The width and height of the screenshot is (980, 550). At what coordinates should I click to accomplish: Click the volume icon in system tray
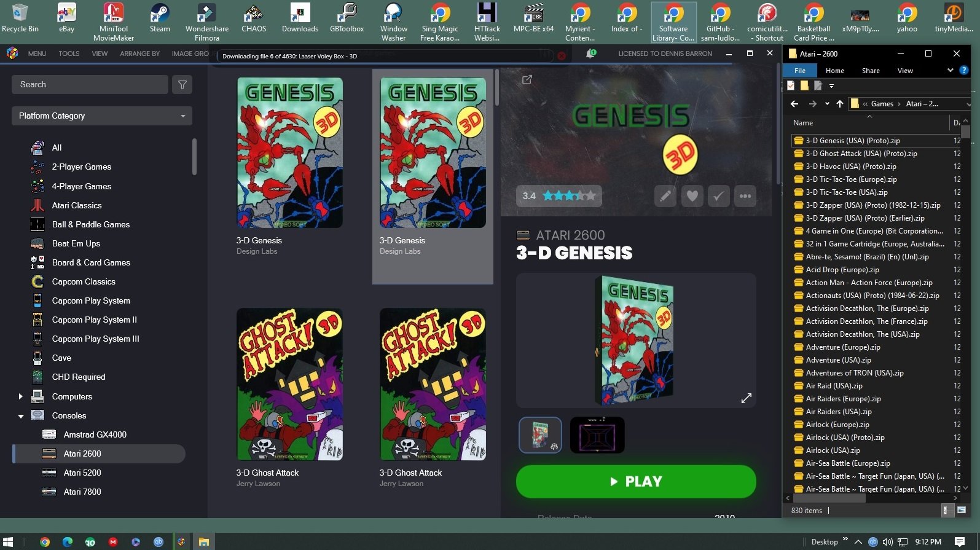coord(887,542)
